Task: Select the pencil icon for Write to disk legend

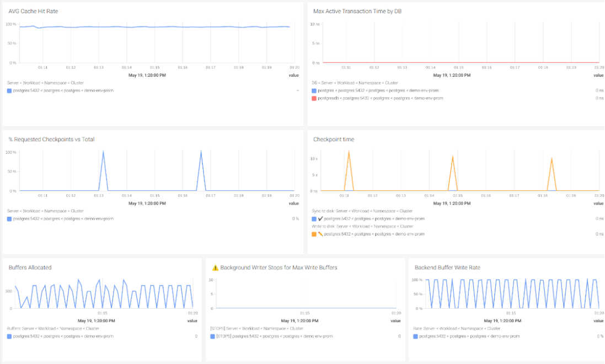Action: coord(320,233)
